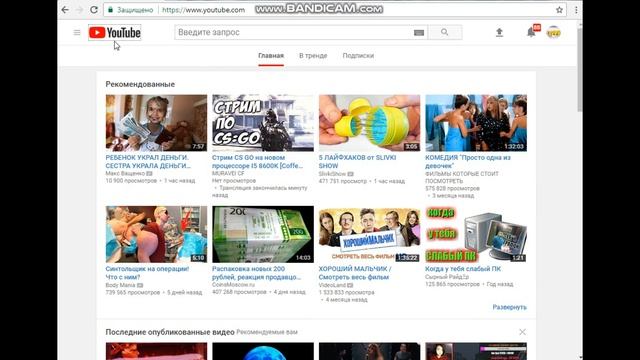Bookmark the page with star icon
Viewport: 640px width, 360px height.
(x=559, y=10)
